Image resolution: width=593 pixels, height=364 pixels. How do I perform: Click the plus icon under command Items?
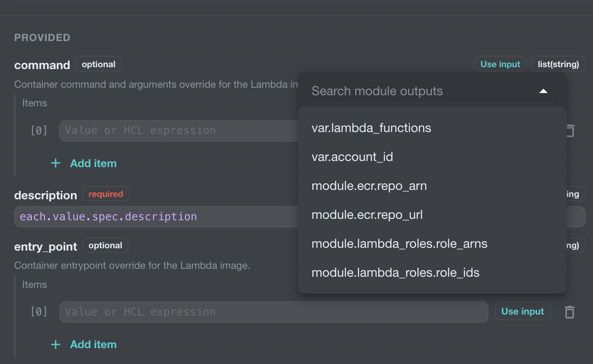(x=56, y=163)
